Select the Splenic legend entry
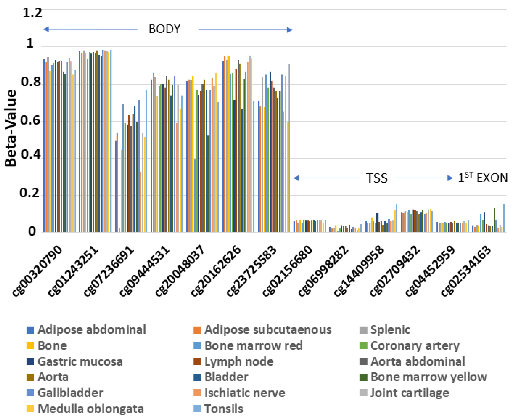The width and height of the screenshot is (514, 420). click(390, 330)
